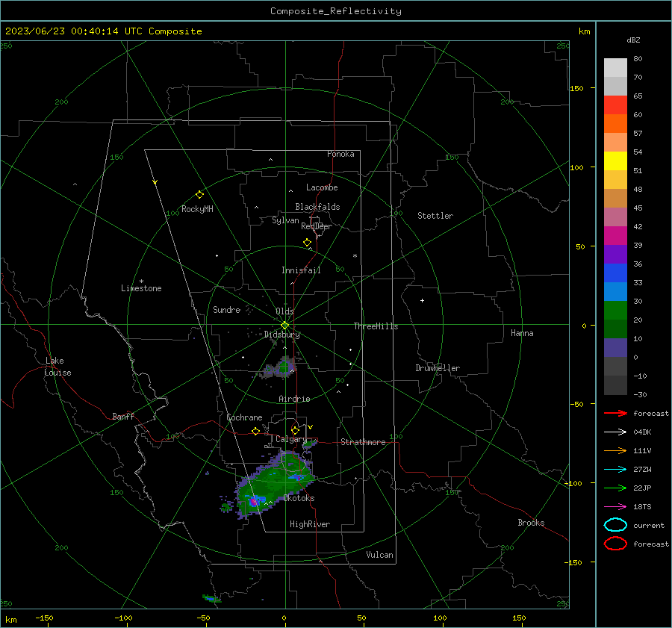672x628 pixels.
Task: Click the Airdrie label
Action: [x=294, y=399]
